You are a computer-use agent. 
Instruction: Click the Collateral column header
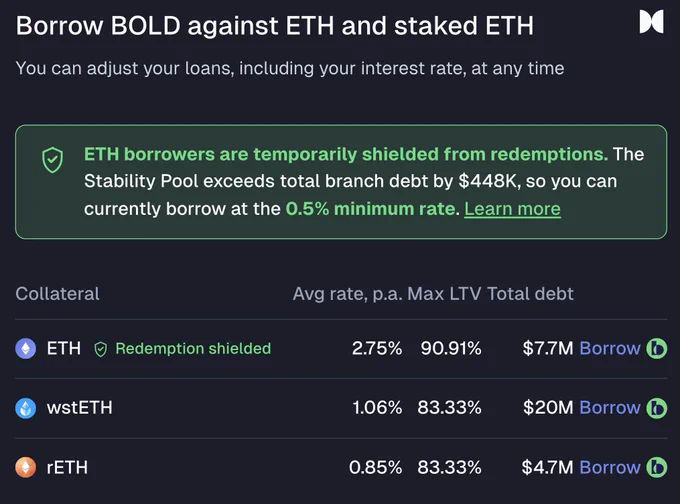point(57,294)
